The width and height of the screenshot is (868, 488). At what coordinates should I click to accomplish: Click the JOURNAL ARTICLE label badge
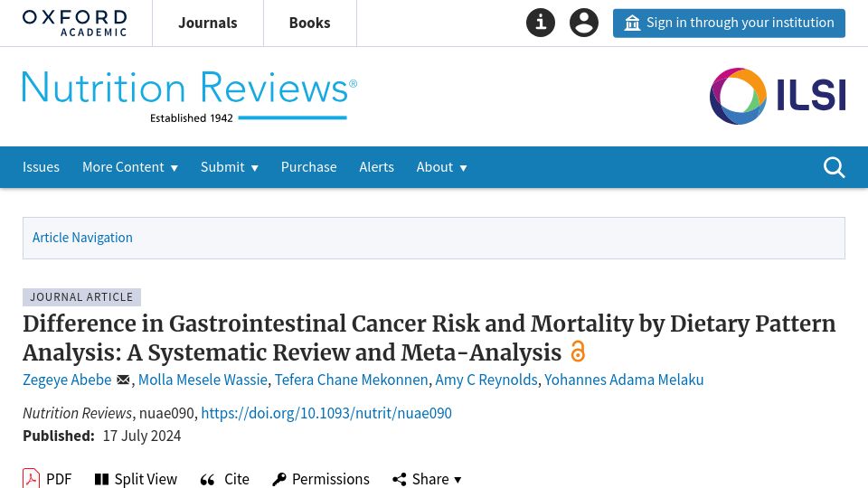[82, 297]
